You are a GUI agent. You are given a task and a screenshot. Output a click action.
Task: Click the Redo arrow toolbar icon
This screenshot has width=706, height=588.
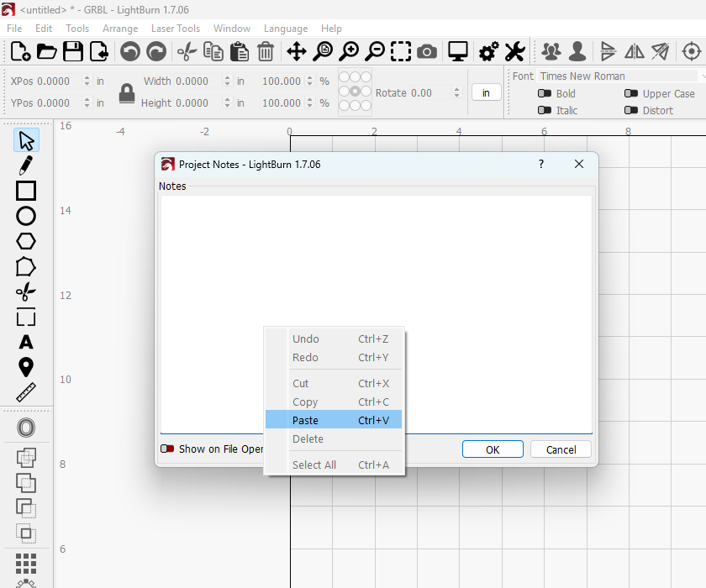(156, 51)
